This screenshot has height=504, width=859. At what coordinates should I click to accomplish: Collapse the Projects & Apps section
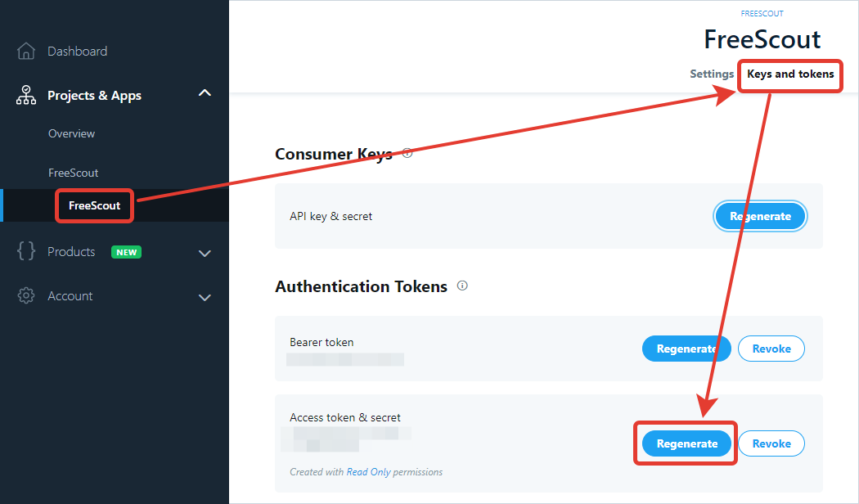(x=204, y=93)
